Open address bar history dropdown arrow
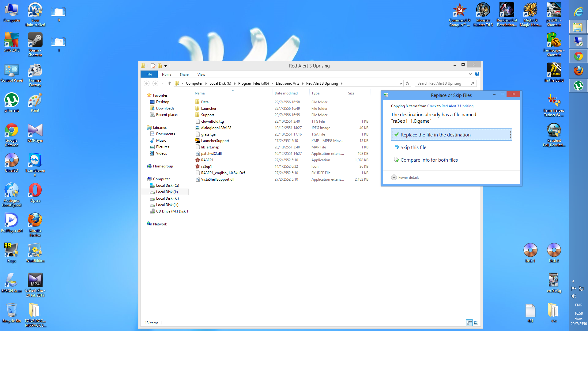This screenshot has height=368, width=588. tap(400, 83)
